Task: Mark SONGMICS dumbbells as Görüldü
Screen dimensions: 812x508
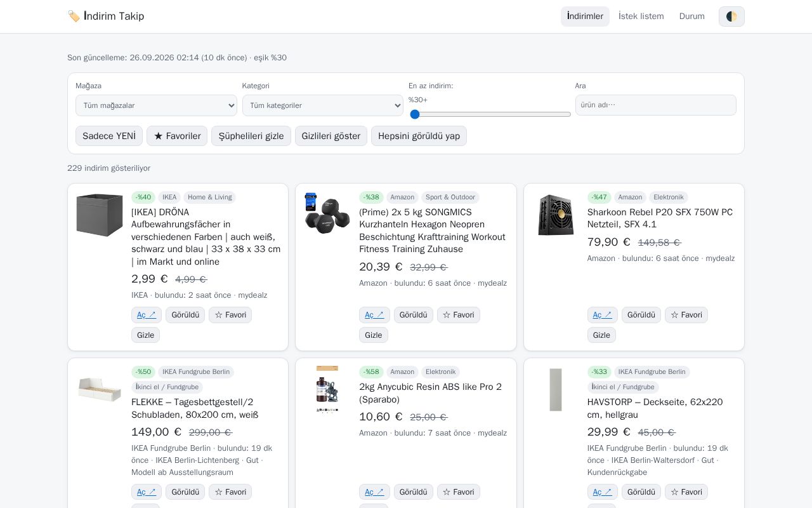Action: [x=414, y=315]
